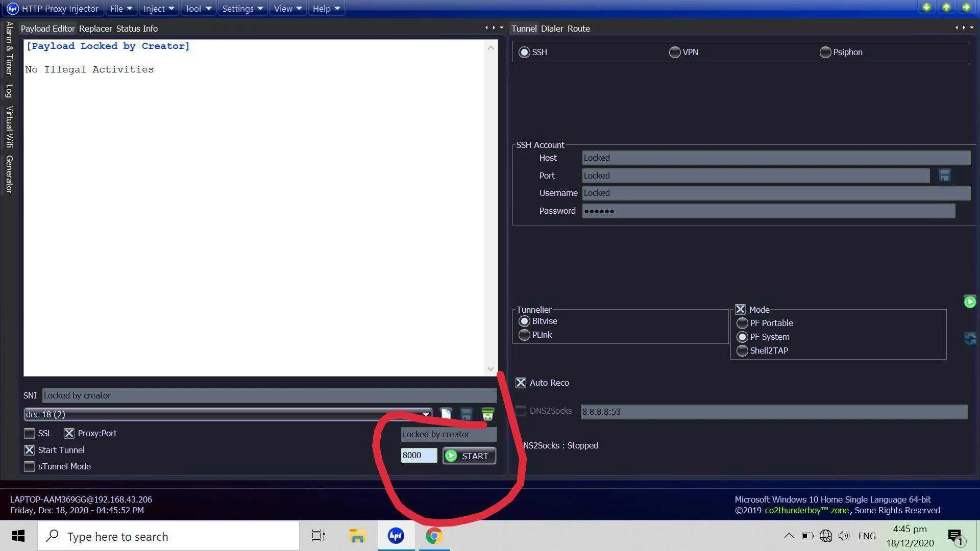Toggle the Proxy:Port checkbox
Viewport: 980px width, 551px height.
69,433
